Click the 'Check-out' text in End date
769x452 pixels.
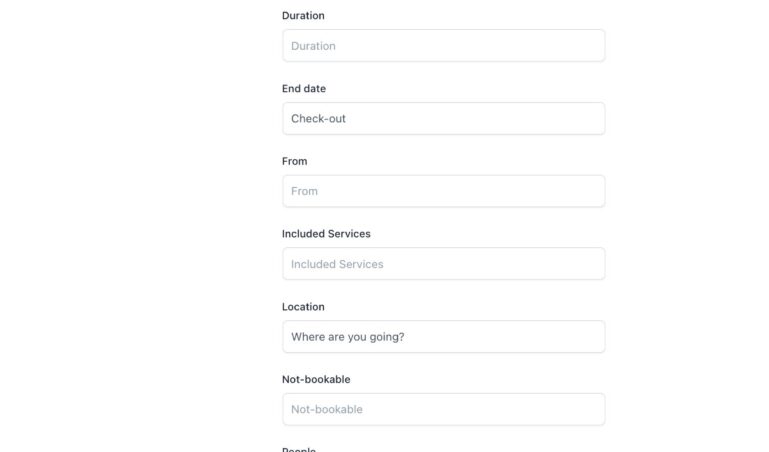click(x=318, y=119)
